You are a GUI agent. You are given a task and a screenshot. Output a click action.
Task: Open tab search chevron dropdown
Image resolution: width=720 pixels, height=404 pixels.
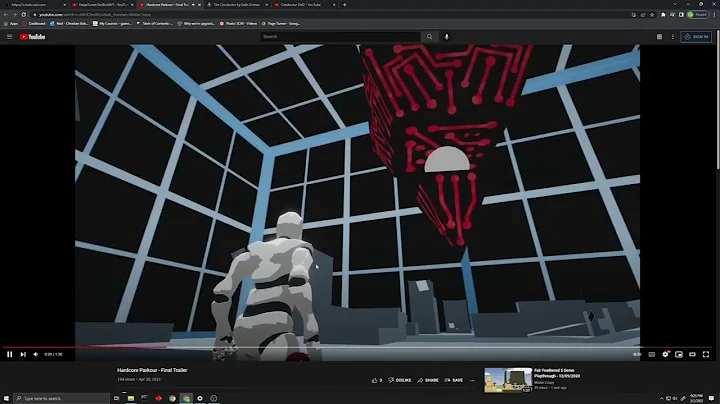coord(675,4)
